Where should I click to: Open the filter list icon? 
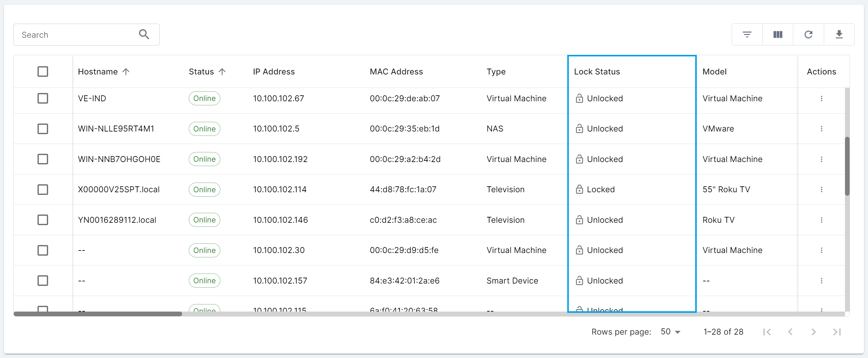click(x=747, y=34)
